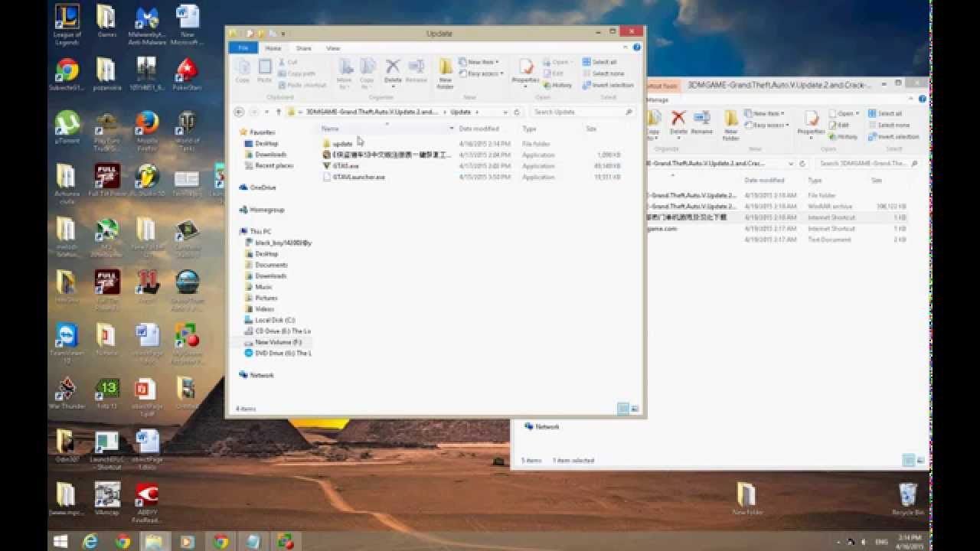Click Select none in Update window ribbon

(x=602, y=73)
